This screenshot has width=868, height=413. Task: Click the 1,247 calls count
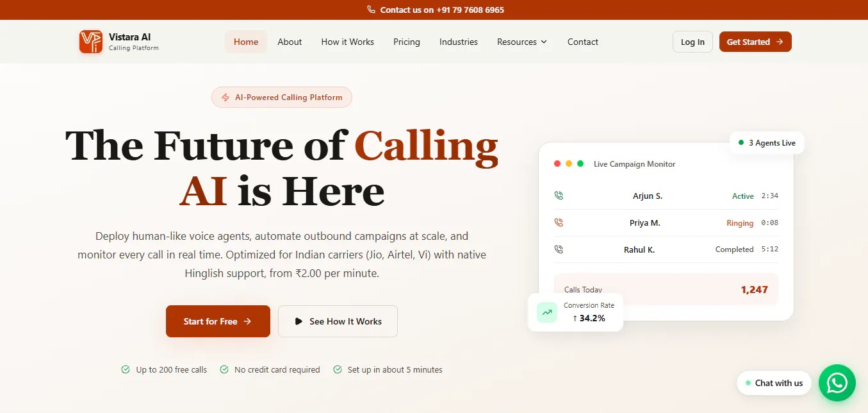(x=755, y=289)
